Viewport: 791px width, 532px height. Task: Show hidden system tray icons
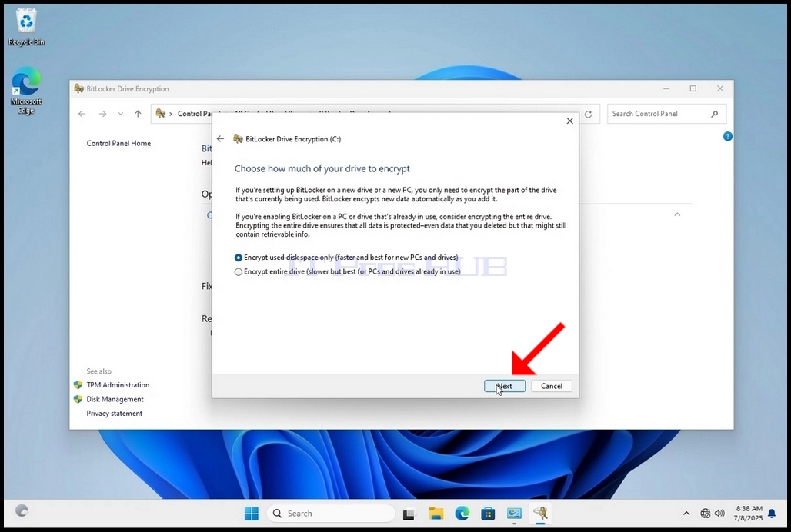(686, 514)
